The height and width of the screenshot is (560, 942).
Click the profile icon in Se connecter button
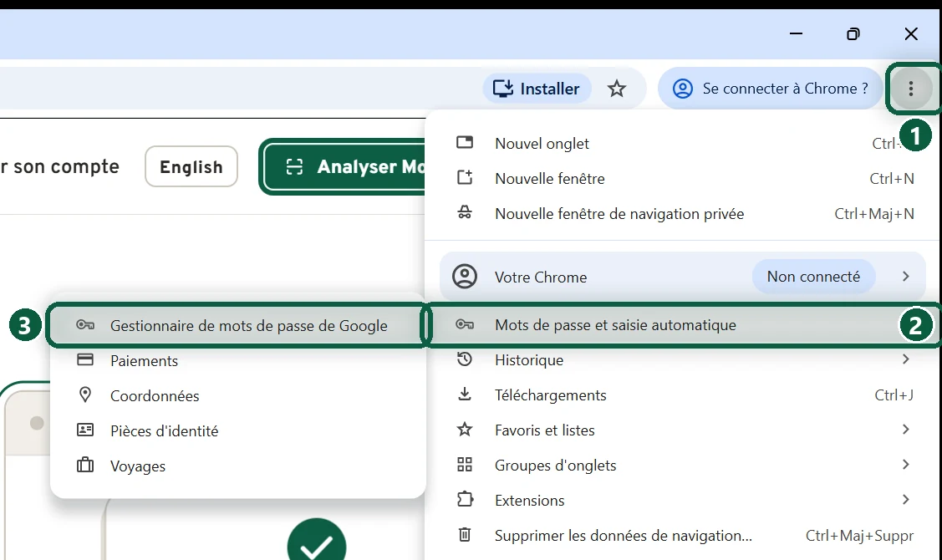(682, 89)
